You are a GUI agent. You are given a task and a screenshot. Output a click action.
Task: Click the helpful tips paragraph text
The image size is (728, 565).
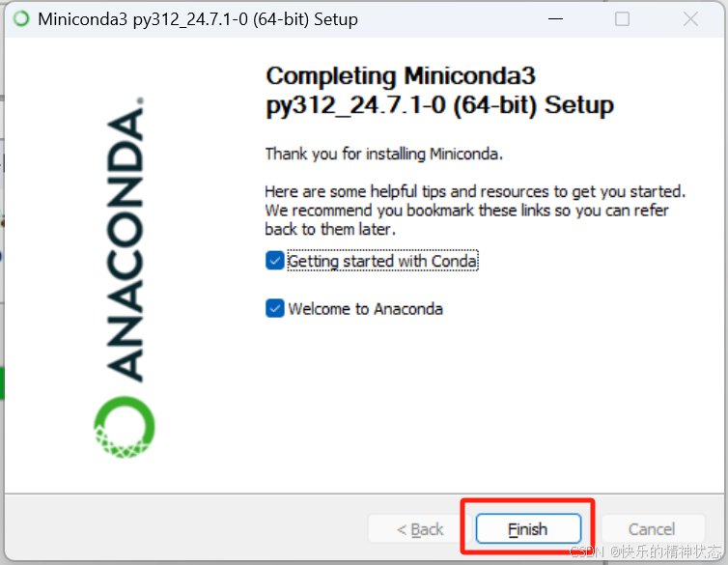click(475, 211)
